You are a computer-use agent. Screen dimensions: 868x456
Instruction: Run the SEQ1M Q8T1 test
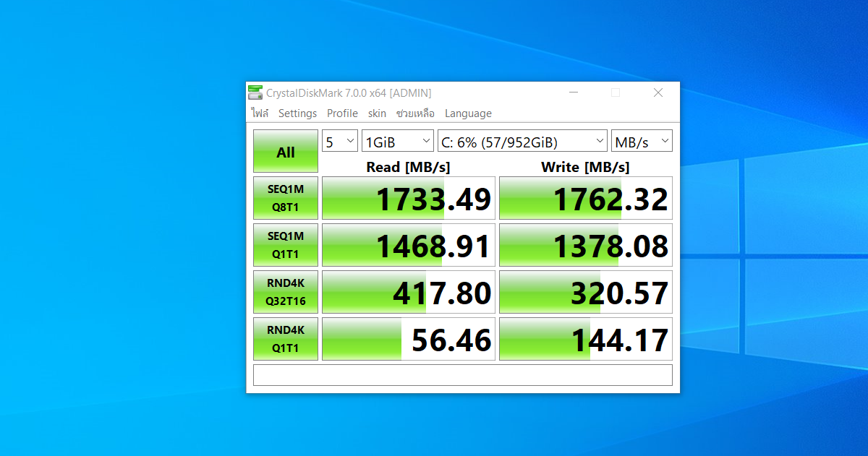pyautogui.click(x=286, y=199)
